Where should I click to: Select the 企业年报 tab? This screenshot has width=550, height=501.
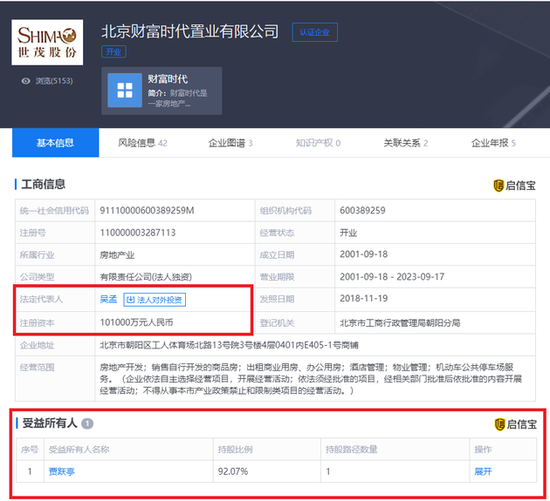[493, 143]
